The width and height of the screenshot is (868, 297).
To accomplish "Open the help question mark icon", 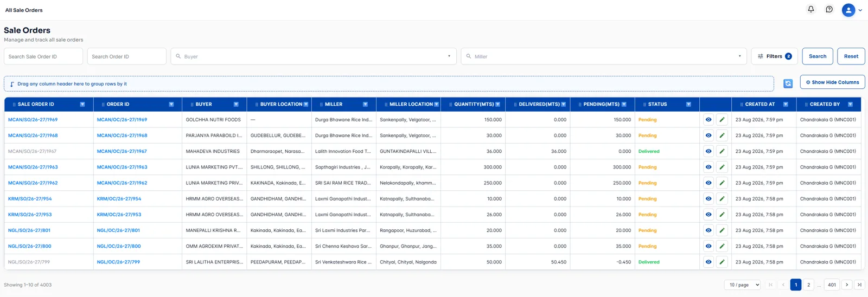I will [829, 9].
